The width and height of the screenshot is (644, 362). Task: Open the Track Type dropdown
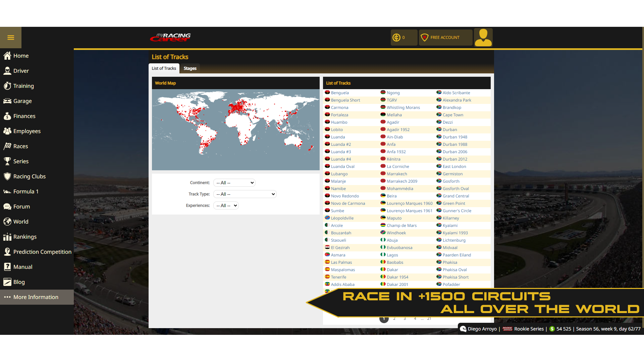(x=245, y=194)
